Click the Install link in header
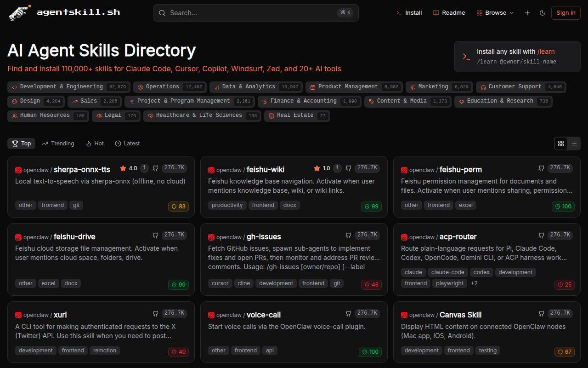 (x=409, y=13)
